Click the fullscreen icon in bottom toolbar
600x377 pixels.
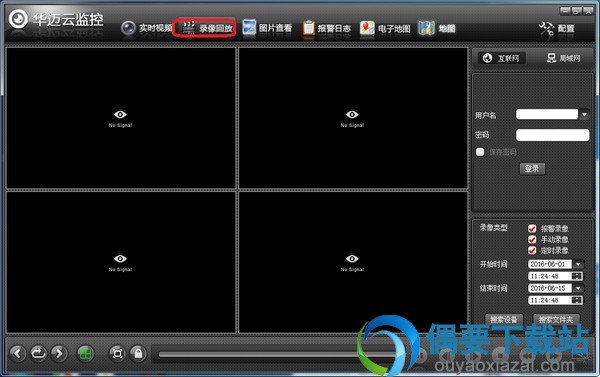click(x=117, y=353)
